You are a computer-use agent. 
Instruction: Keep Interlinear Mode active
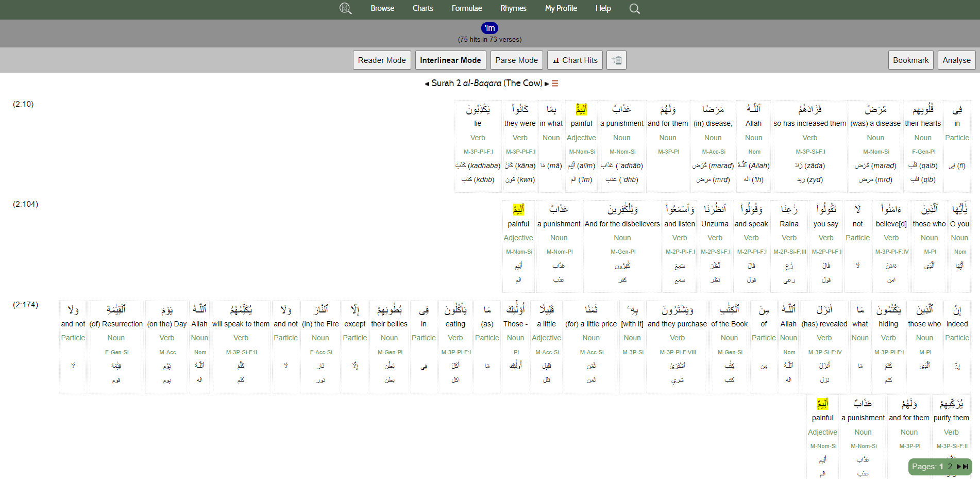[x=450, y=60]
